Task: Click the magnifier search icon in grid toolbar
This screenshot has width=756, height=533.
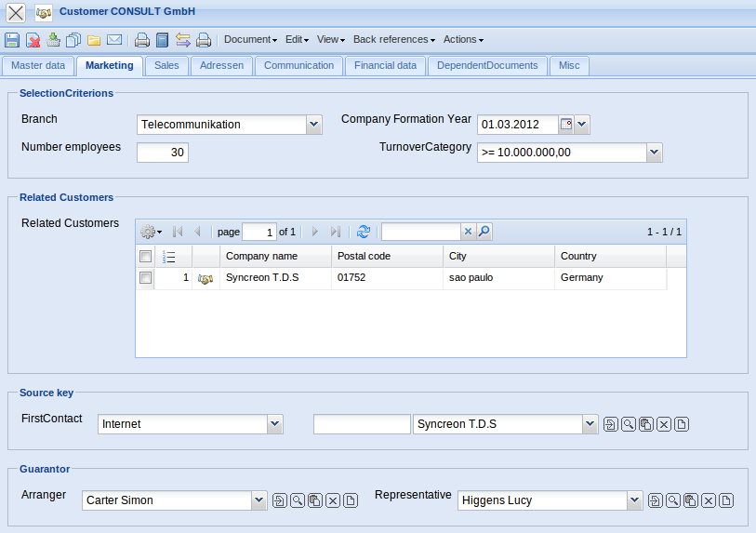Action: (x=484, y=232)
